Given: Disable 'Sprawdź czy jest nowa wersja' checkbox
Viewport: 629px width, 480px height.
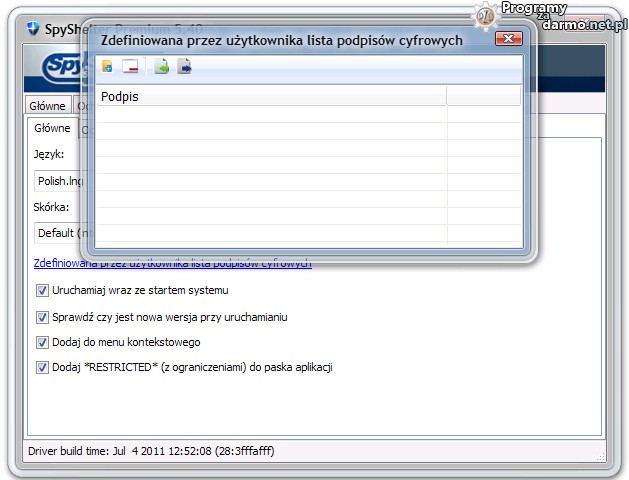Looking at the screenshot, I should [42, 317].
